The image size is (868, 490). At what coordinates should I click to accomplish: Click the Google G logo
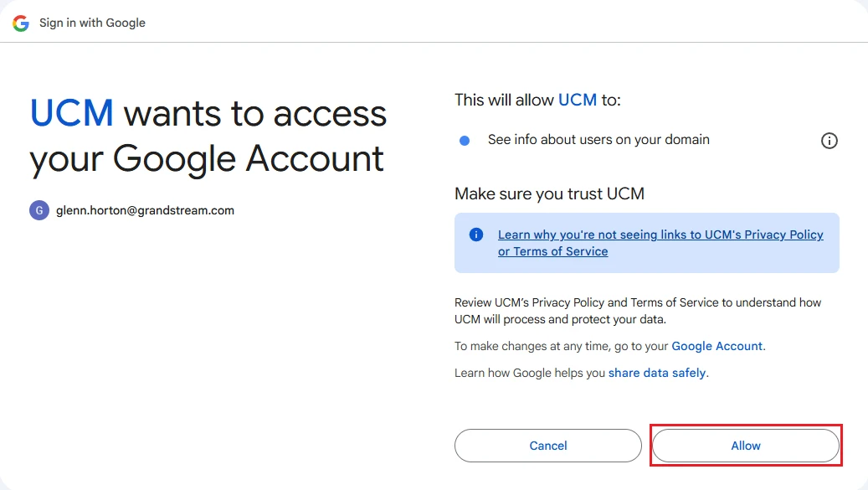point(21,23)
